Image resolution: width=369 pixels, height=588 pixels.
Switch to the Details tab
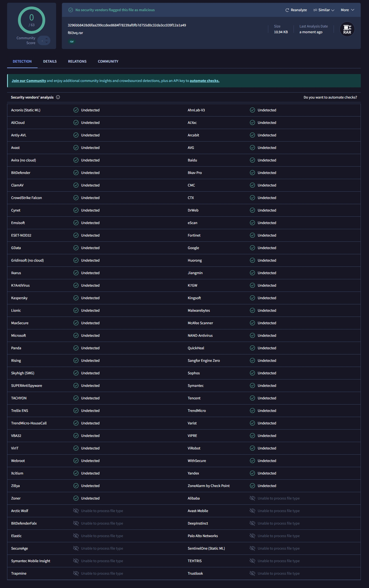click(50, 62)
